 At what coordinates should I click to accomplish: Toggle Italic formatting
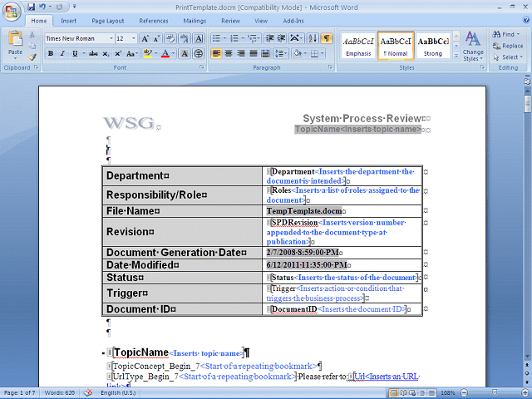tap(62, 53)
